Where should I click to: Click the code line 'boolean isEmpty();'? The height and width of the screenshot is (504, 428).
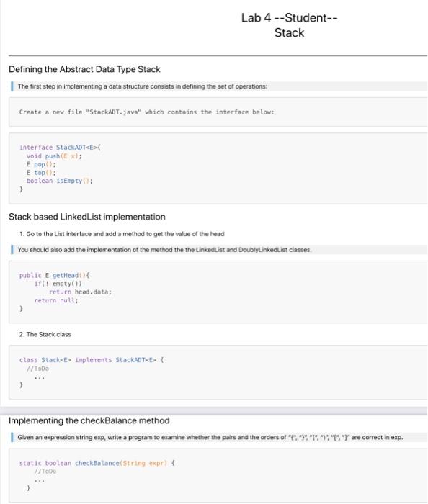click(x=60, y=181)
